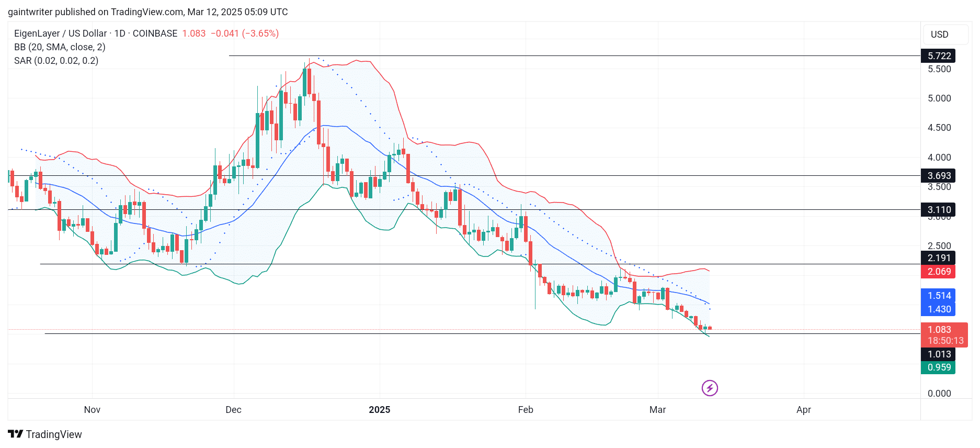Screen dimensions: 980x448
Task: Click the Apr label on time axis
Action: tap(804, 410)
